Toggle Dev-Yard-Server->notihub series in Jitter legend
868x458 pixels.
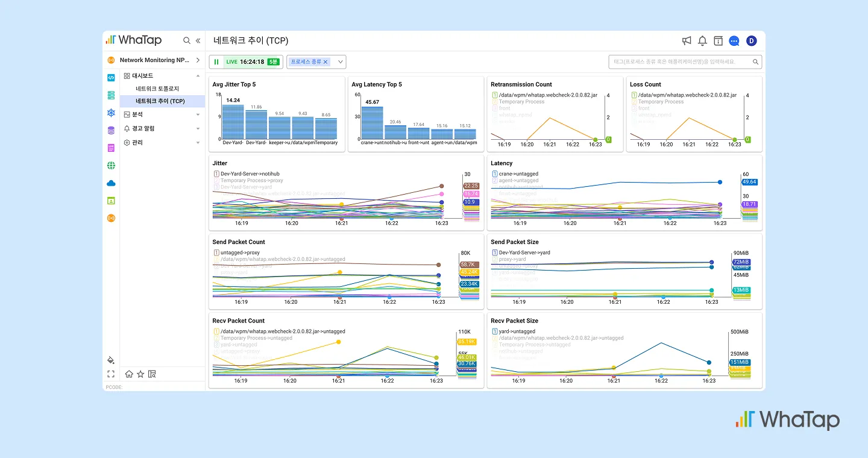246,174
